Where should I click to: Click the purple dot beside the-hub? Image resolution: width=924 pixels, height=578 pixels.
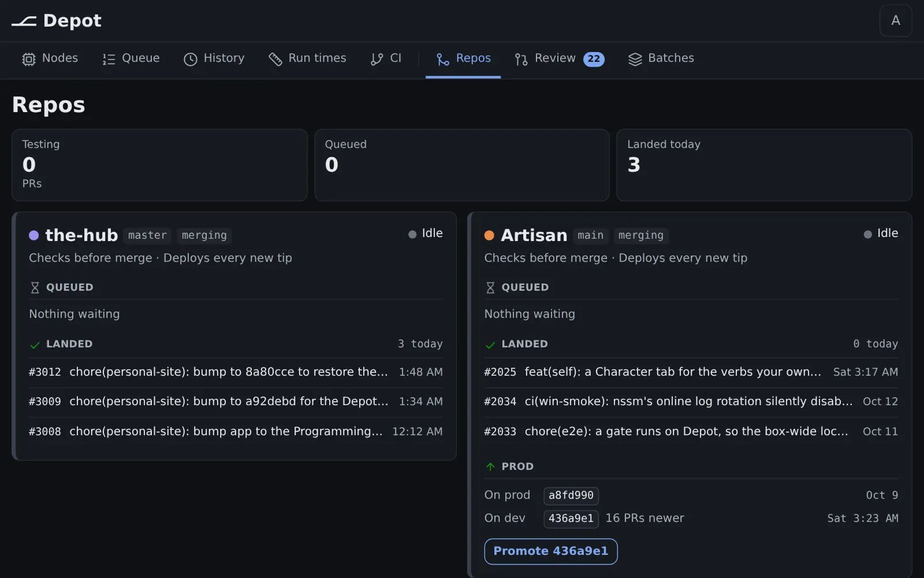34,235
